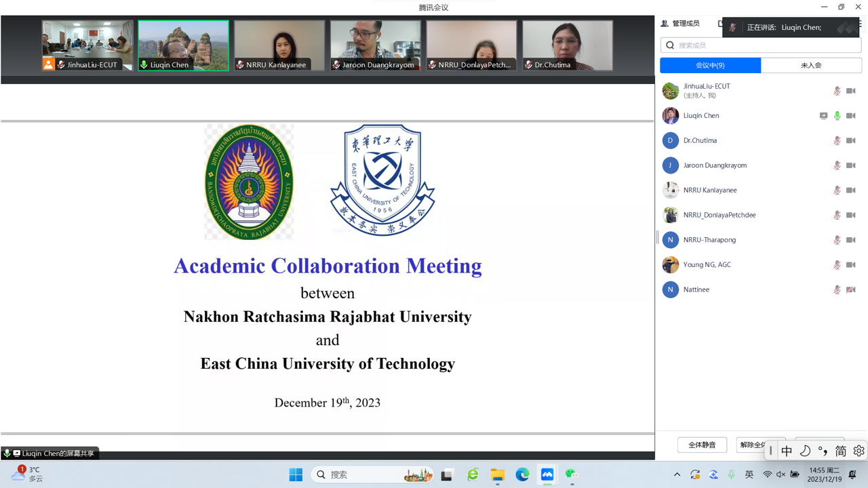The width and height of the screenshot is (868, 488).
Task: Open the green 360 browser taskbar icon
Action: point(473,475)
